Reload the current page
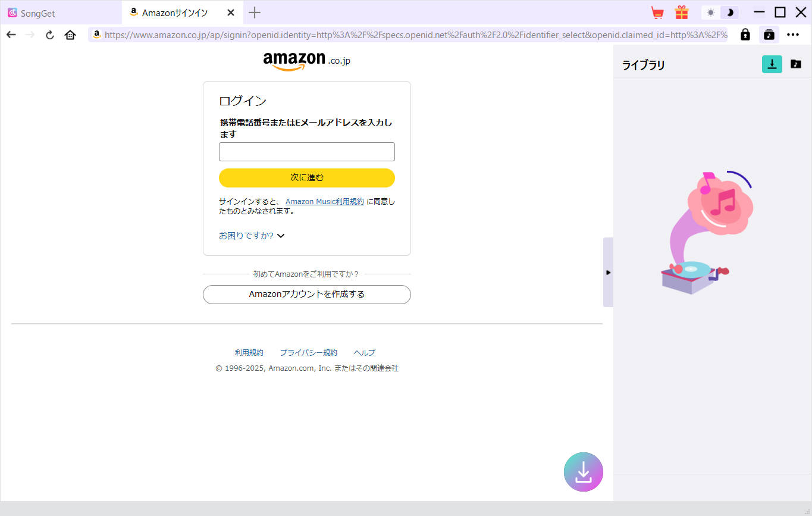 pyautogui.click(x=49, y=35)
